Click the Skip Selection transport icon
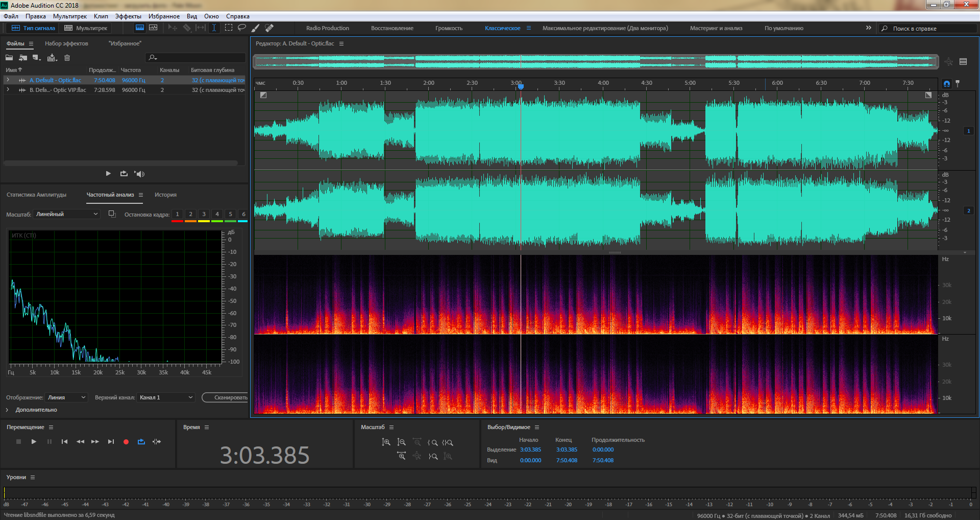Image resolution: width=980 pixels, height=520 pixels. (x=157, y=442)
